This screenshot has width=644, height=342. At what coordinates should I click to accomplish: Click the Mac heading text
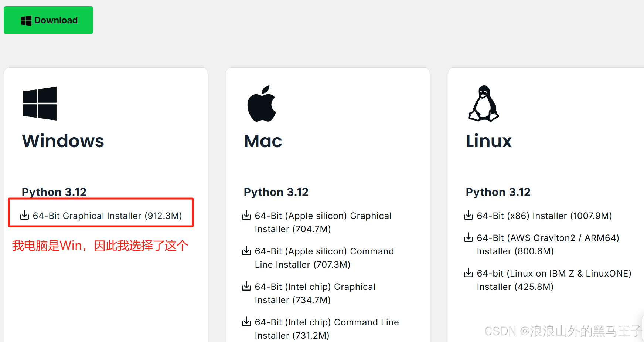pyautogui.click(x=263, y=141)
